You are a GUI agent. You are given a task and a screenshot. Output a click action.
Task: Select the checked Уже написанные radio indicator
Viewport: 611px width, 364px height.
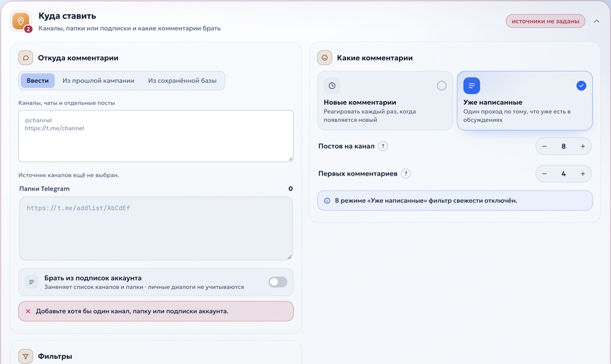coord(581,86)
